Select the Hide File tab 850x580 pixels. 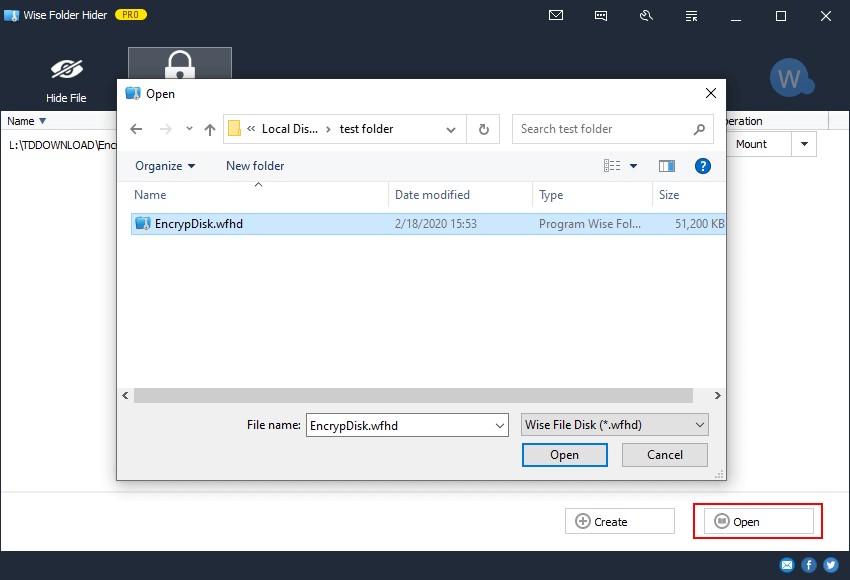pos(66,80)
